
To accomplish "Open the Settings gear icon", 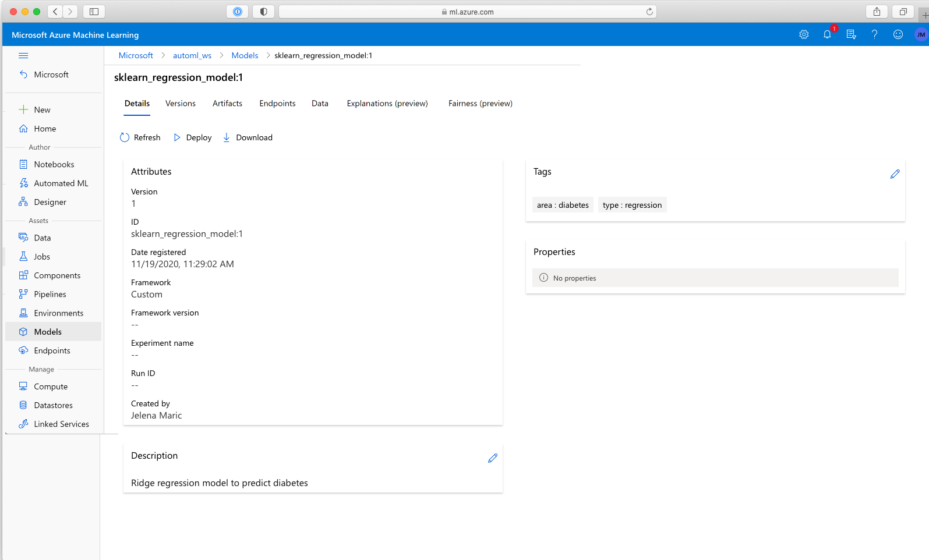I will [x=804, y=34].
